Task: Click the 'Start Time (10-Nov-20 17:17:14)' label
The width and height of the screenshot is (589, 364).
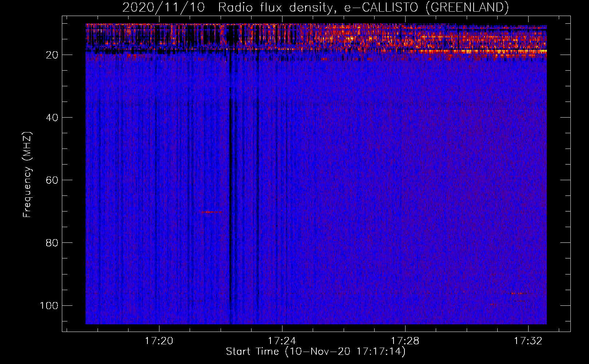Action: click(316, 352)
